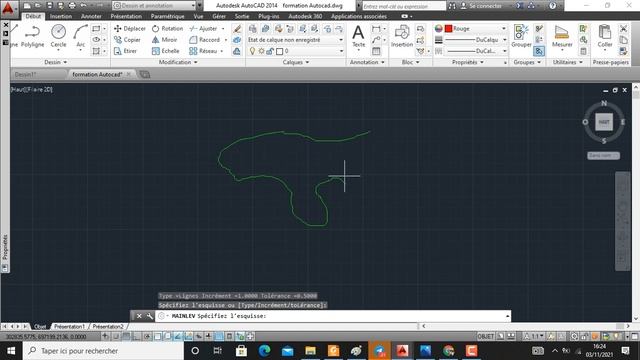This screenshot has height=360, width=640.
Task: Expand the Annotation panel
Action: (x=367, y=62)
